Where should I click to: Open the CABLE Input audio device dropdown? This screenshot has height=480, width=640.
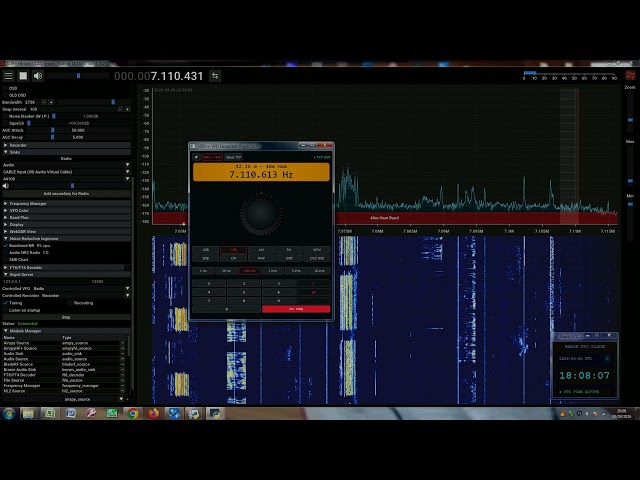[x=66, y=172]
